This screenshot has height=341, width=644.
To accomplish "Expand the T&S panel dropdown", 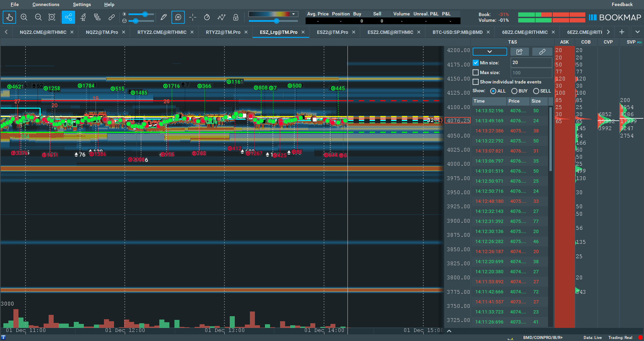I will click(490, 52).
